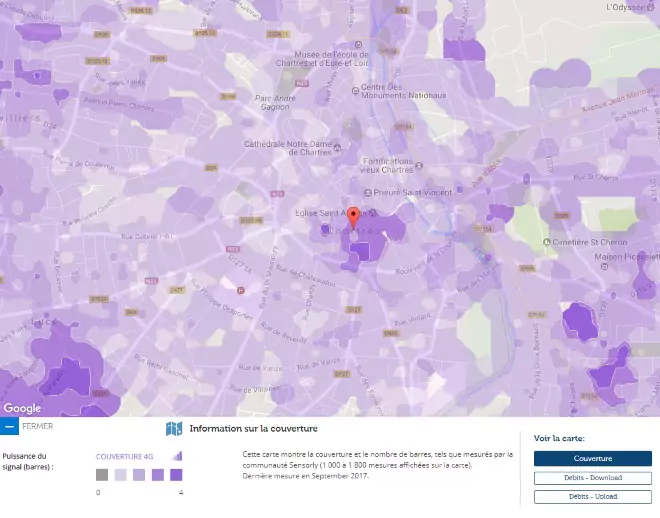Click the map icon beside Information sur la couverture
Image resolution: width=660 pixels, height=518 pixels.
(174, 429)
